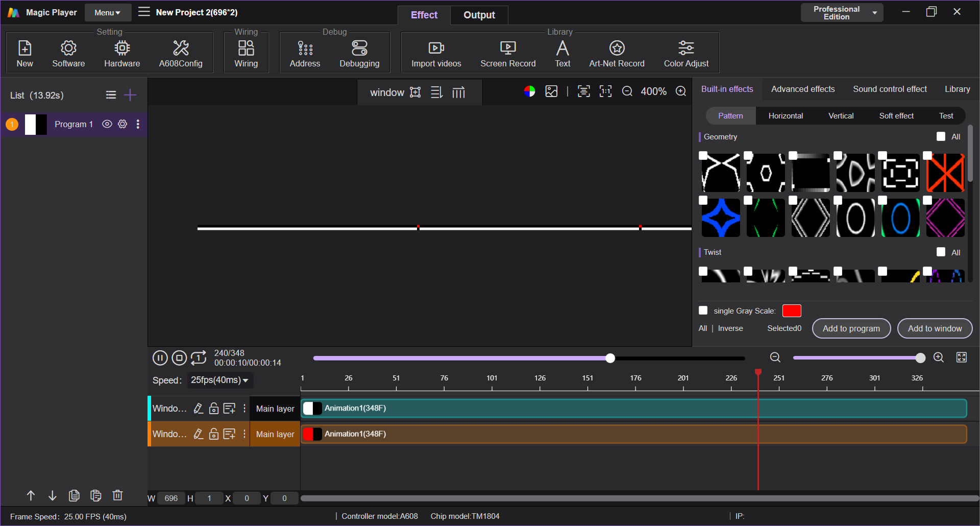Open Art-Net Record

(617, 53)
